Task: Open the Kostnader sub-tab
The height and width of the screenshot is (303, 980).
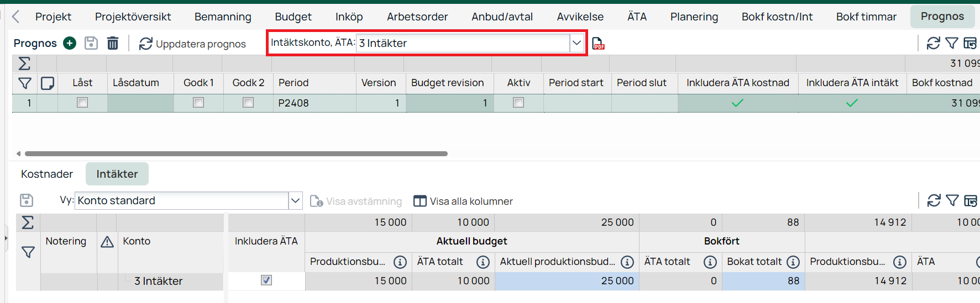Action: [47, 174]
